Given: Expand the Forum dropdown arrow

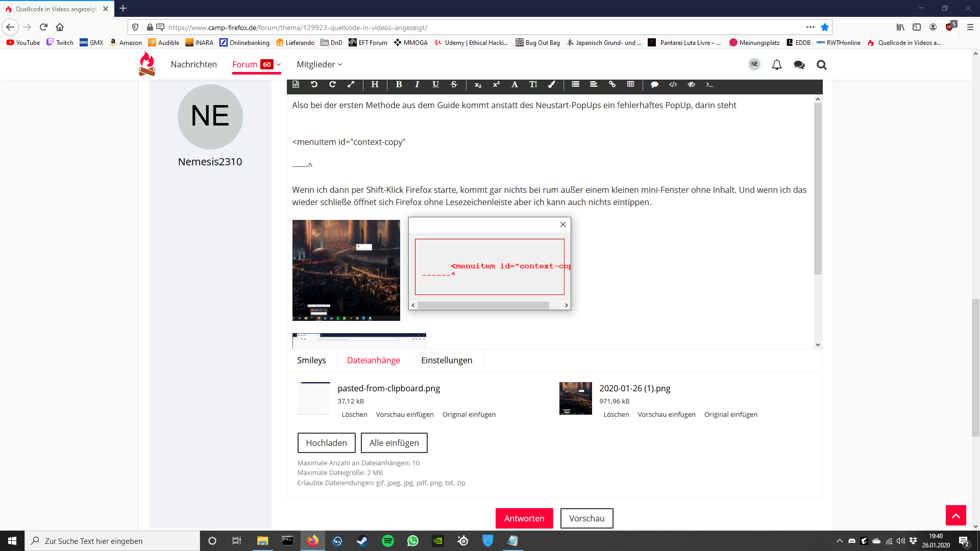Looking at the screenshot, I should click(x=279, y=65).
